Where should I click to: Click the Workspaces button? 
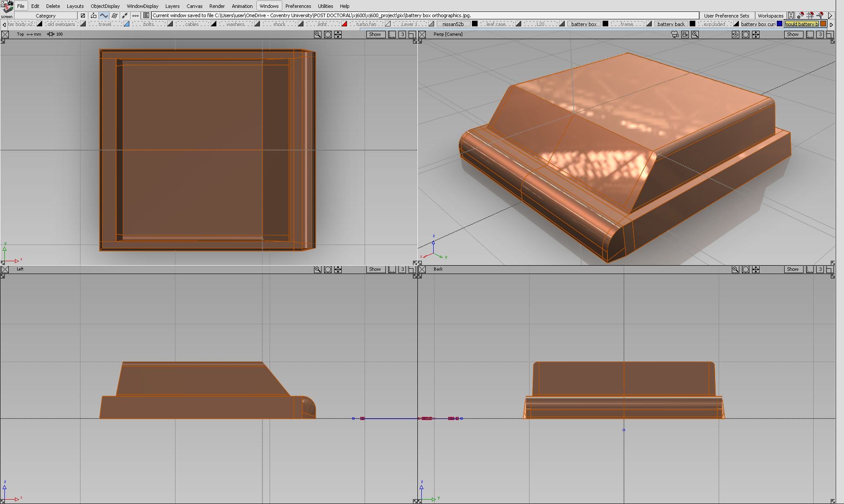click(770, 15)
